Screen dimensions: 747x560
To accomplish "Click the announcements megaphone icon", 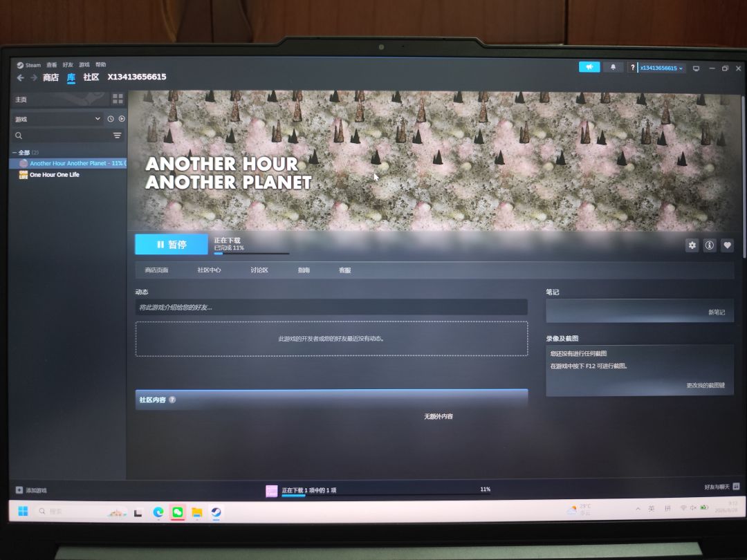I will point(589,67).
